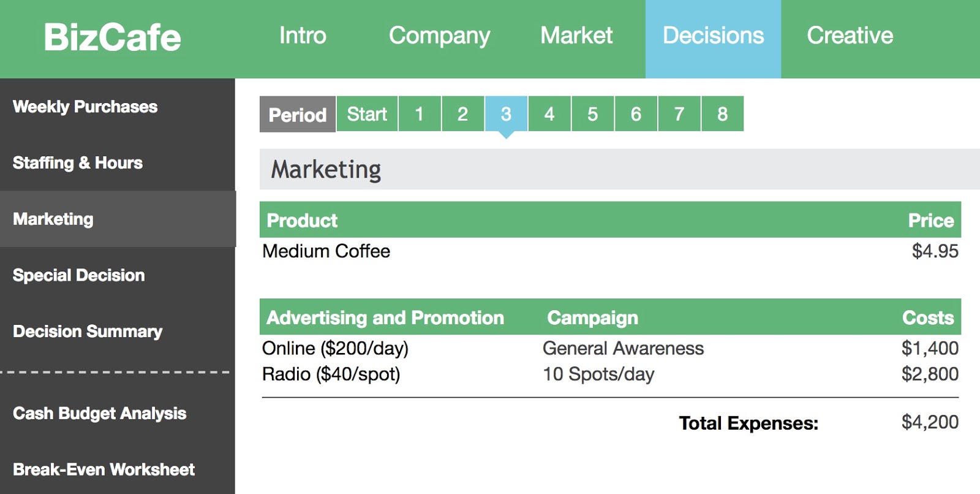This screenshot has height=494, width=980.
Task: Select Marketing in the sidebar
Action: pyautogui.click(x=53, y=219)
